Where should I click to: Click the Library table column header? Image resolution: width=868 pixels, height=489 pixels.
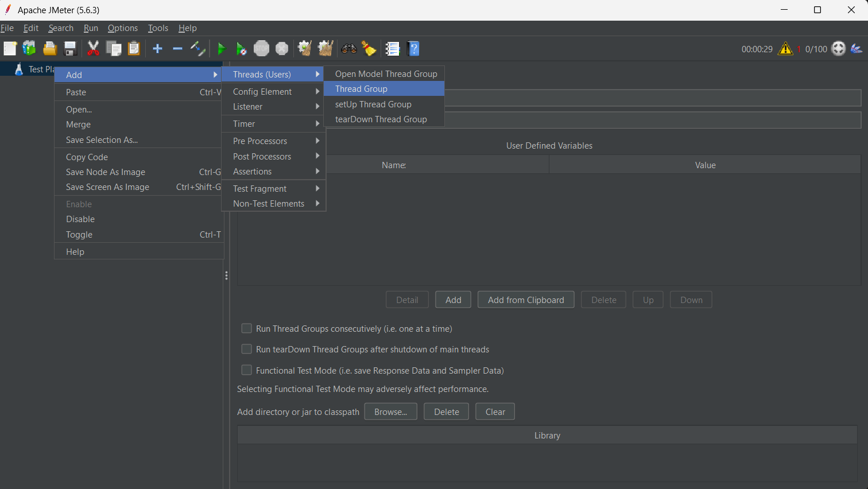tap(547, 435)
